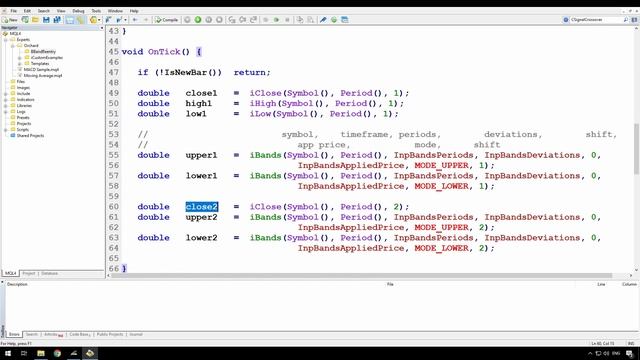The image size is (640, 360).
Task: Click the Compile button
Action: coord(167,20)
